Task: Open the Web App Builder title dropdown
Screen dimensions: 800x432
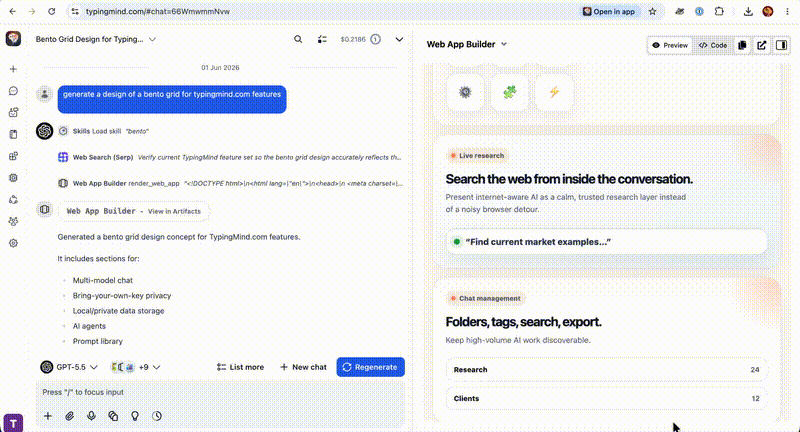Action: point(467,44)
